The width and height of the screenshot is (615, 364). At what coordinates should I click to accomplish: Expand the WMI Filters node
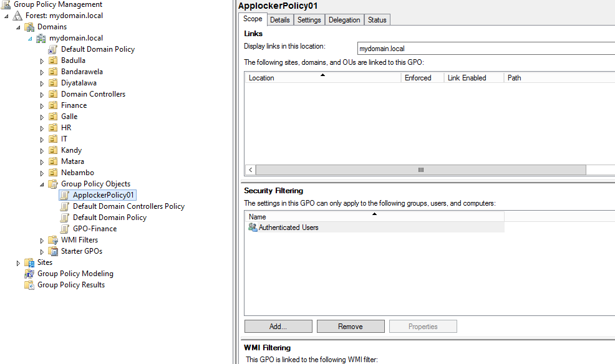42,241
